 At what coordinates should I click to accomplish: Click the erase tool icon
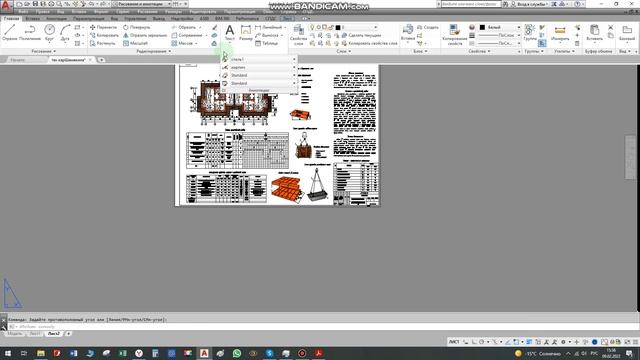tap(214, 27)
